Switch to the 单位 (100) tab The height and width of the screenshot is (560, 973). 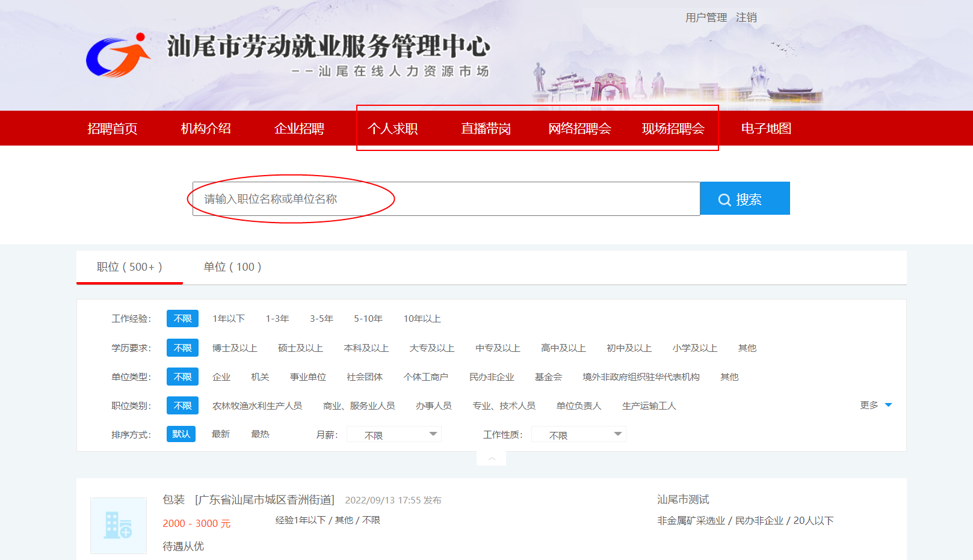point(232,267)
